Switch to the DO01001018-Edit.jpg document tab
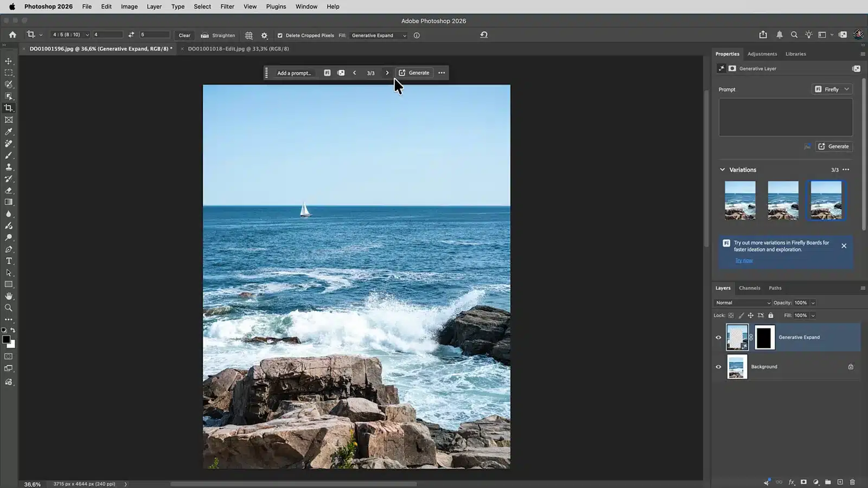Viewport: 868px width, 488px height. click(238, 49)
